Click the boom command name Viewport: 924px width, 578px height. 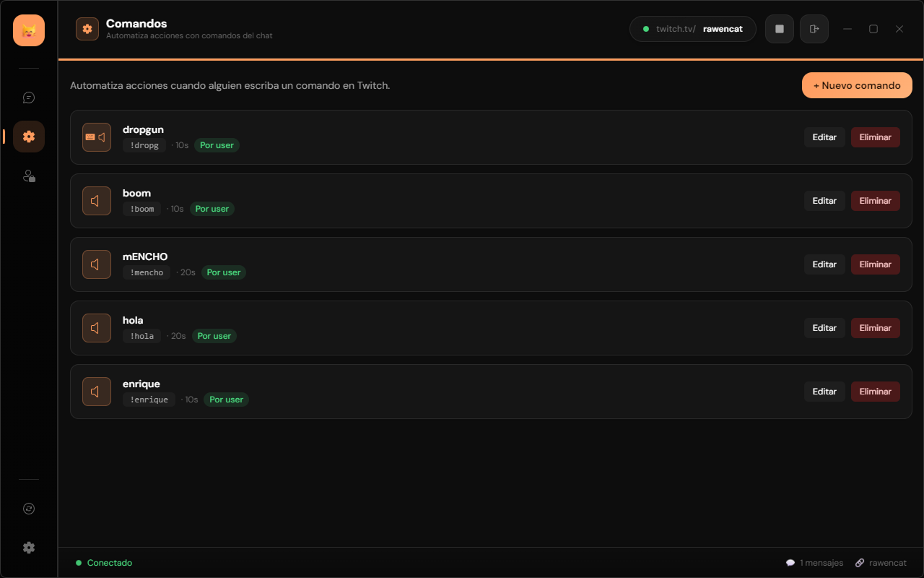coord(136,193)
